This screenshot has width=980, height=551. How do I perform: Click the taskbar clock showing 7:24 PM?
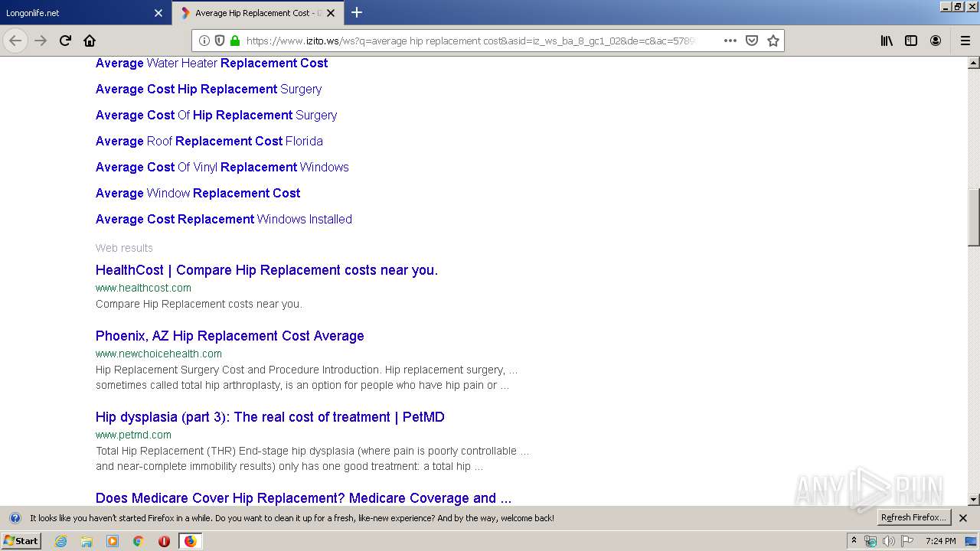[x=940, y=541]
